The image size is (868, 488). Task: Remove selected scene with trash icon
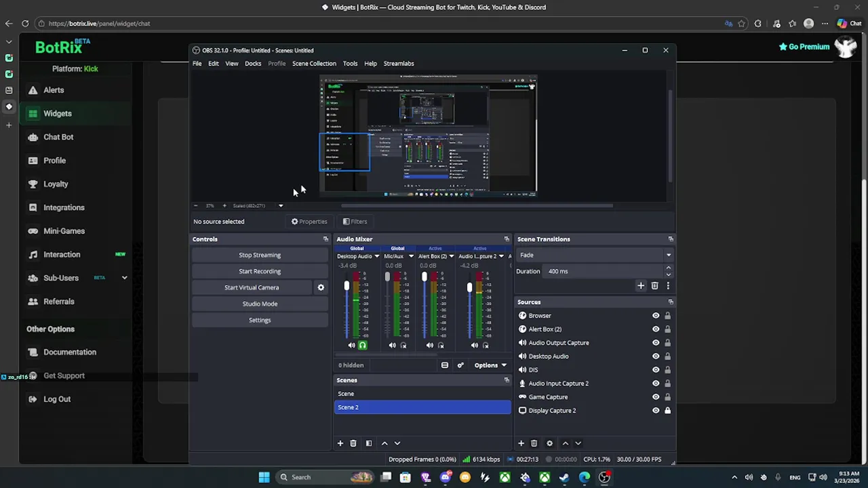click(x=353, y=443)
